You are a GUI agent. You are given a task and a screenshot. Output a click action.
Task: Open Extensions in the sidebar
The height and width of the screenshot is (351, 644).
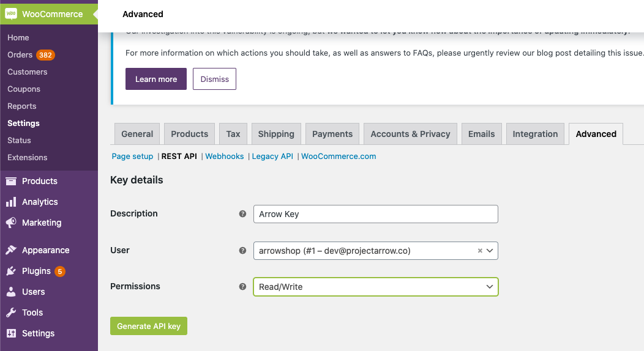(x=27, y=157)
